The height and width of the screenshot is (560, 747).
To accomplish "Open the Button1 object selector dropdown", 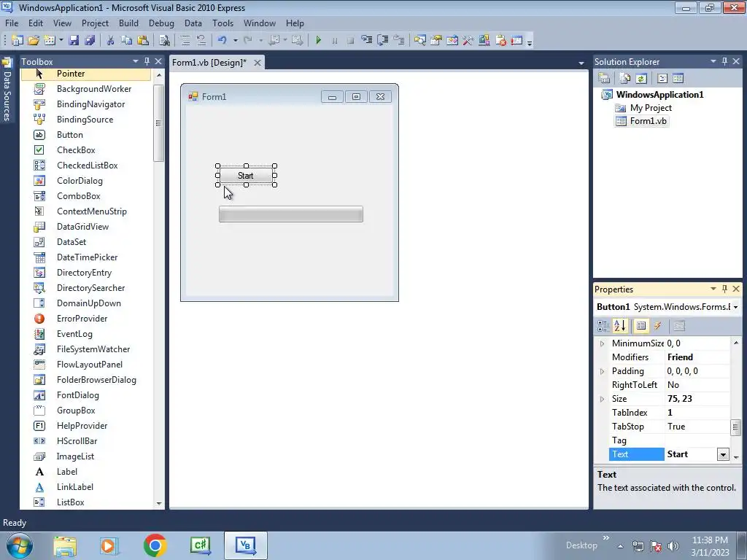I will [735, 307].
